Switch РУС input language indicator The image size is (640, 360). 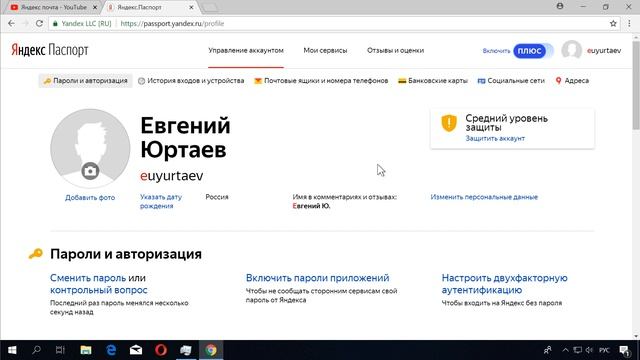604,350
